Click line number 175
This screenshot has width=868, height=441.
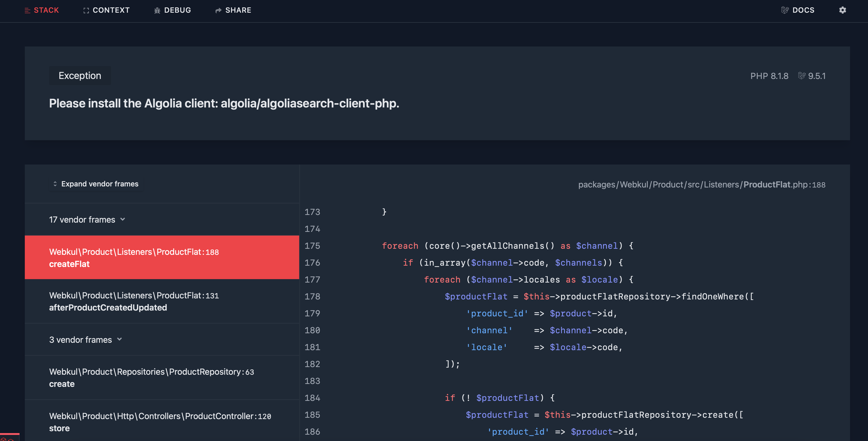[x=312, y=246]
